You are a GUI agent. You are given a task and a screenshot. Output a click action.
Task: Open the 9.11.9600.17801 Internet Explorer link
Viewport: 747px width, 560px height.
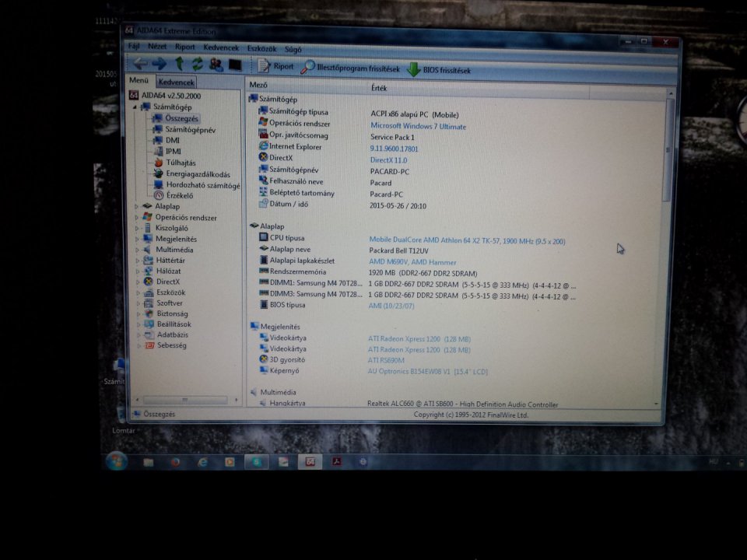[x=394, y=149]
